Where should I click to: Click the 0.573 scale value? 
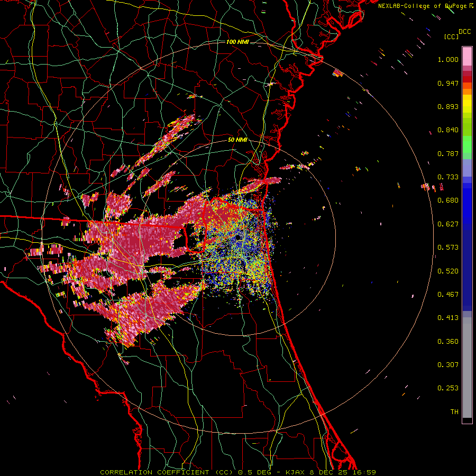click(x=448, y=248)
